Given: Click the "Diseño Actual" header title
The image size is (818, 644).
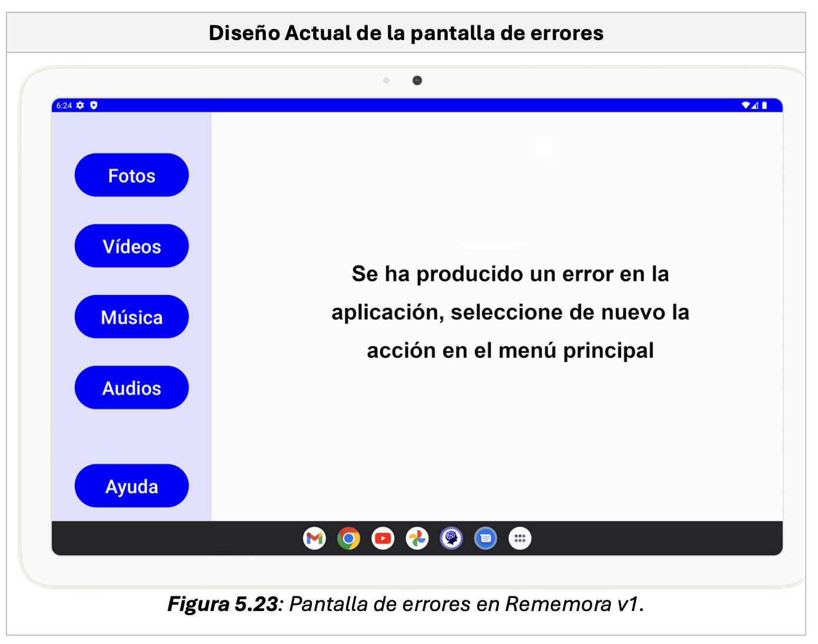Looking at the screenshot, I should click(406, 33).
